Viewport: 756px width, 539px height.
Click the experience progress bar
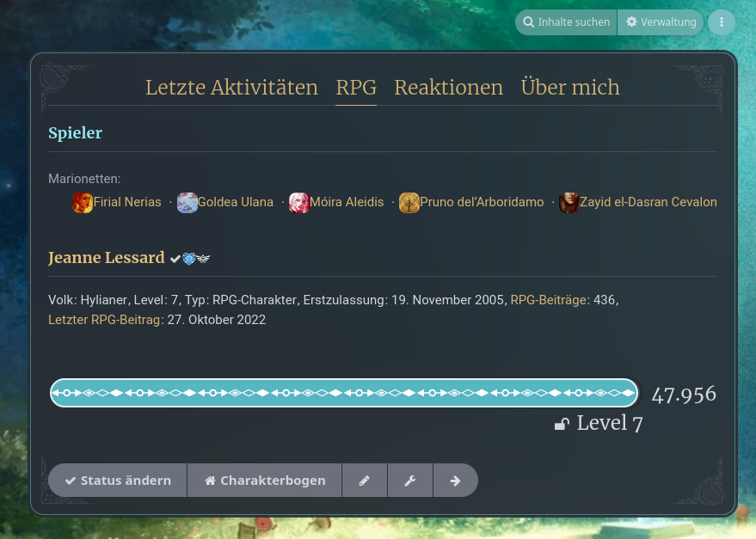pyautogui.click(x=344, y=393)
